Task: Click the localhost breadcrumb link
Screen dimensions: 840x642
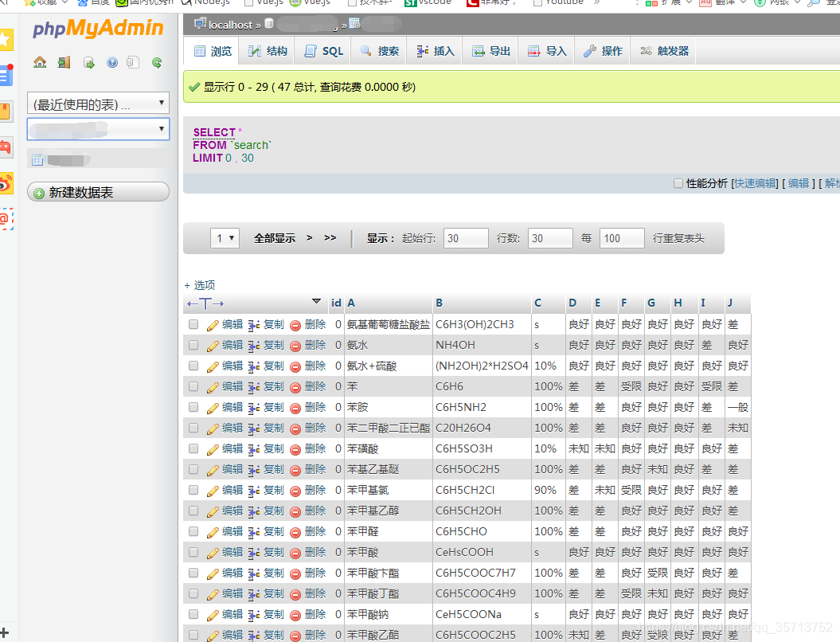Action: coord(230,25)
